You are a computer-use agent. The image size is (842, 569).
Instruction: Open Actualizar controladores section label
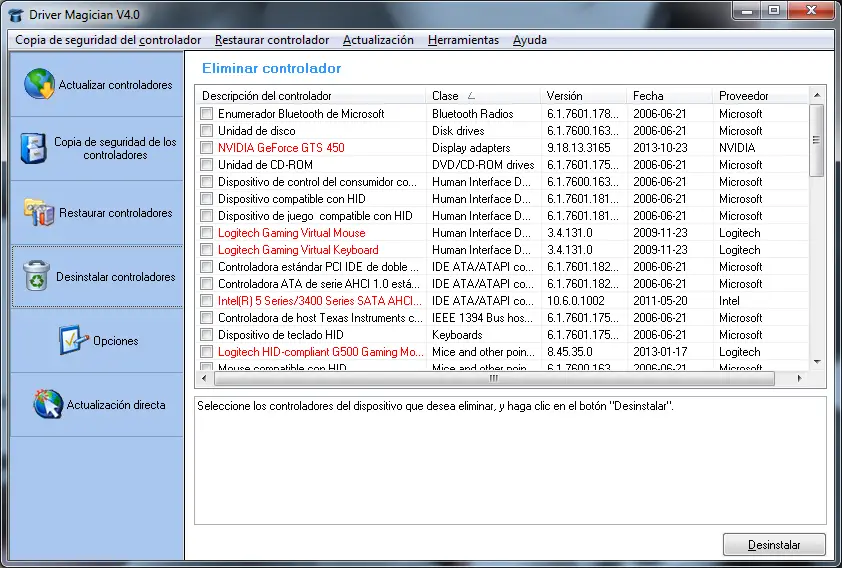click(x=115, y=85)
